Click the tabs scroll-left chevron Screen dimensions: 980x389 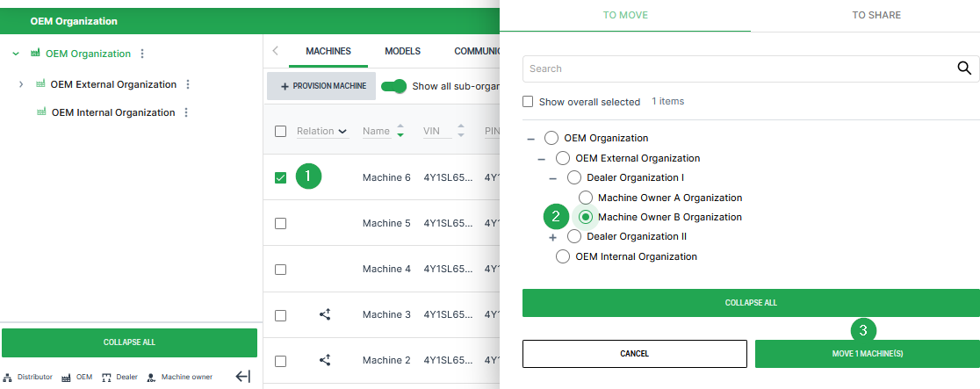tap(276, 51)
